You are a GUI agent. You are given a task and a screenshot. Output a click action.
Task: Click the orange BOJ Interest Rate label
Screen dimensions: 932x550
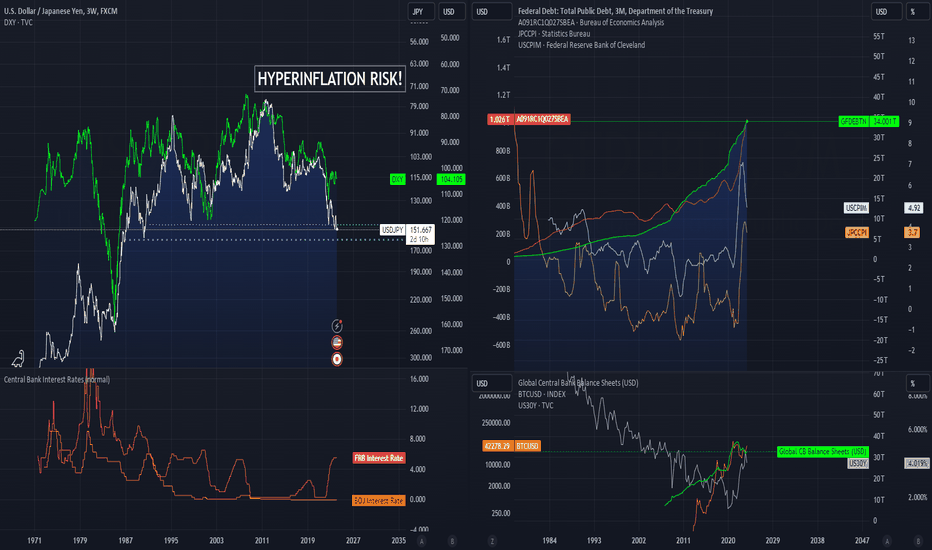379,501
